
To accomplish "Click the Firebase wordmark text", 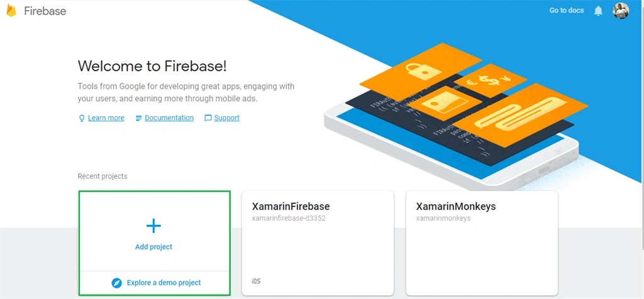I will 45,11.
